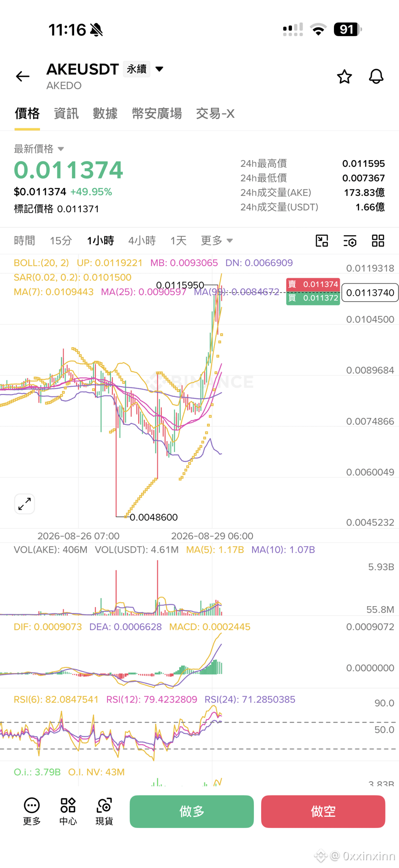Open indicator settings icon
The height and width of the screenshot is (868, 399).
click(x=350, y=241)
